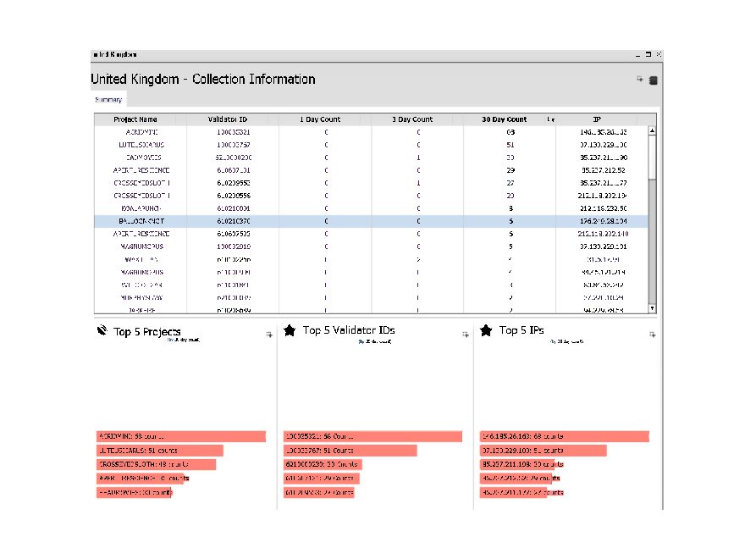Sort table by Validator ID column
The width and height of the screenshot is (756, 559).
click(228, 119)
